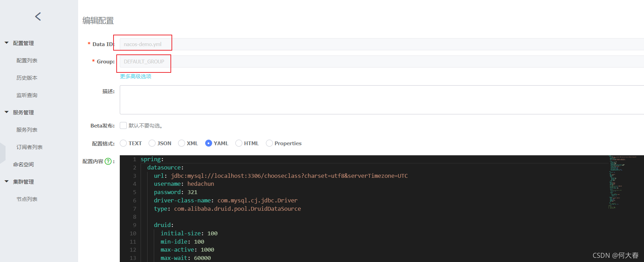Click the Data ID field nacos-demo.yml

(x=382, y=44)
